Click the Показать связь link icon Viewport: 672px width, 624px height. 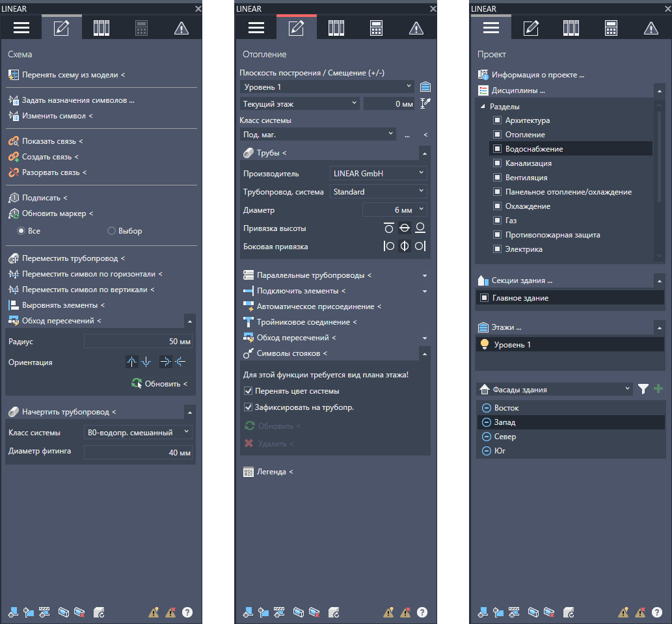14,141
